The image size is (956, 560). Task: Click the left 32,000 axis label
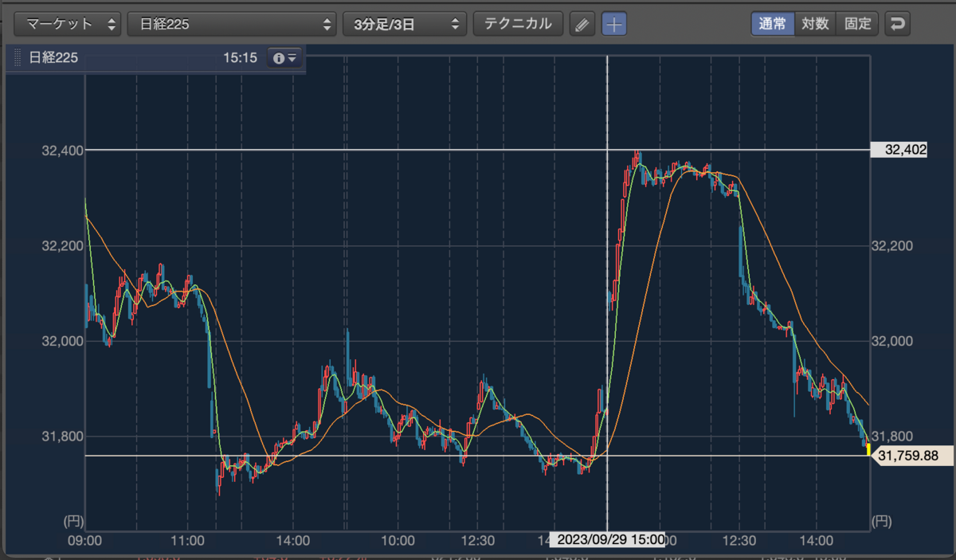(x=62, y=341)
